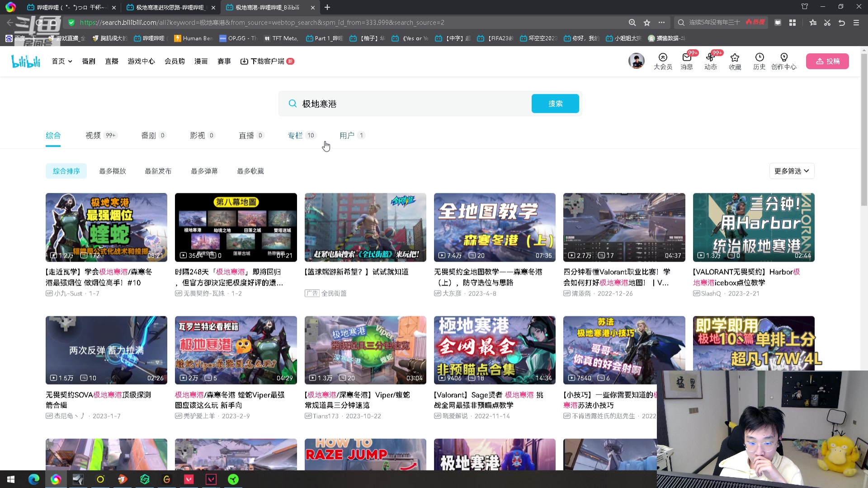This screenshot has width=868, height=488.
Task: Click the magnifier icon in search box
Action: click(292, 103)
